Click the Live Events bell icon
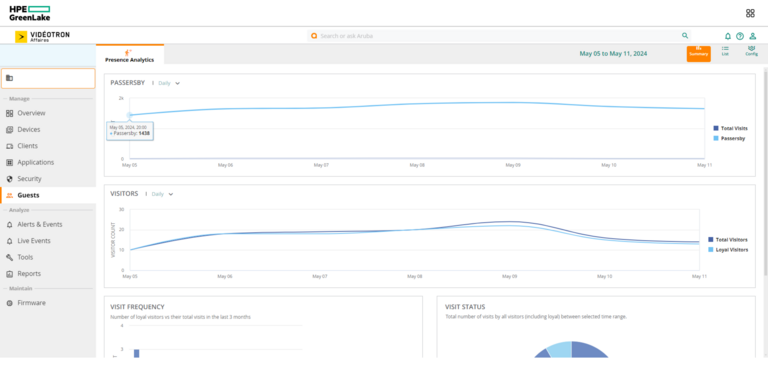The image size is (768, 368). (9, 241)
